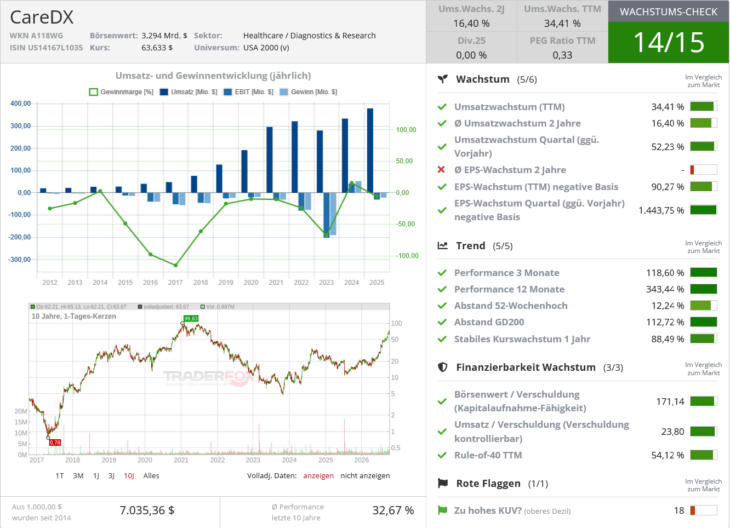Click the checkmark beside Umsatzwachstum Quartal
Screen dimensions: 730x528
click(x=442, y=147)
